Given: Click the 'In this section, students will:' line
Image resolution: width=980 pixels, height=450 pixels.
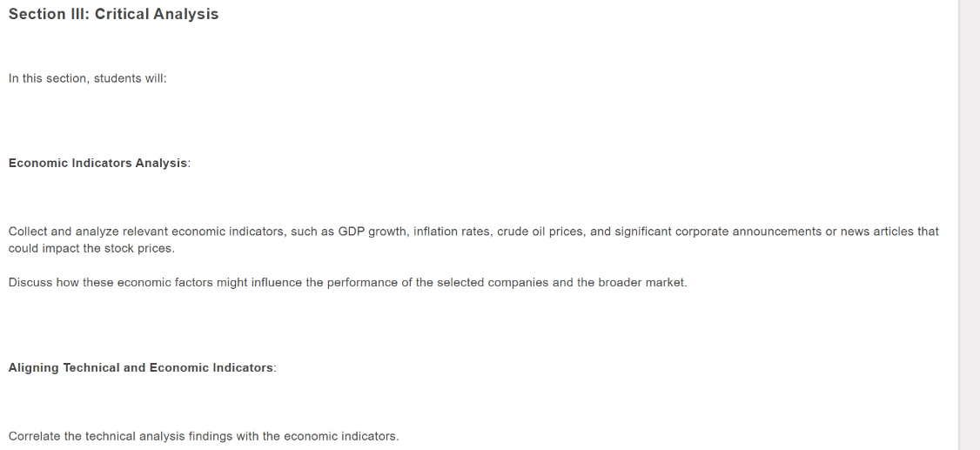Looking at the screenshot, I should point(88,78).
